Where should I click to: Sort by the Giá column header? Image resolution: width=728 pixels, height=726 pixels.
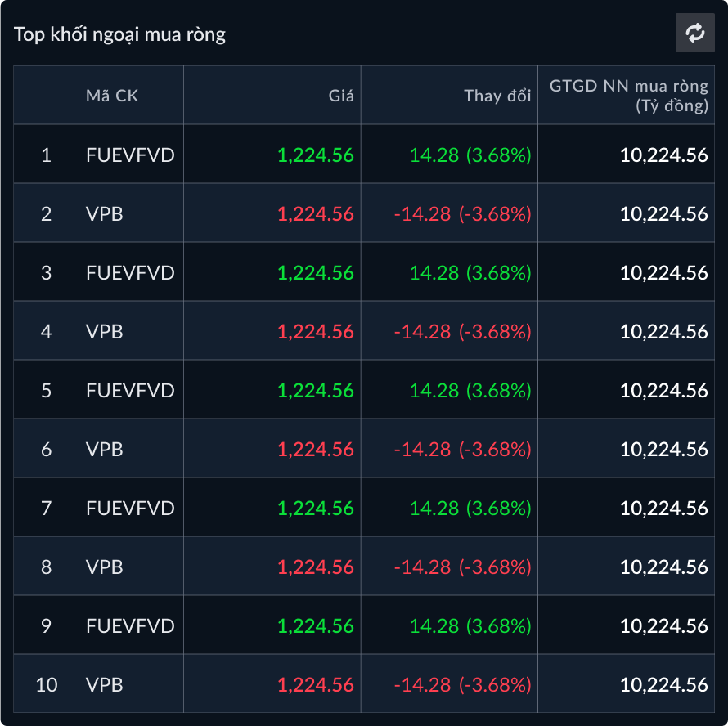pyautogui.click(x=341, y=96)
